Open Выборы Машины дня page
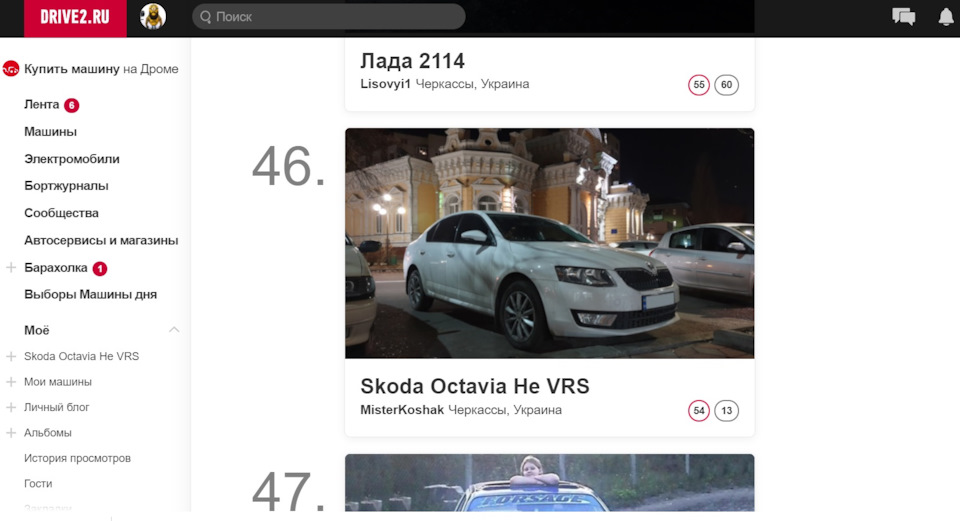This screenshot has height=521, width=960. tap(91, 294)
